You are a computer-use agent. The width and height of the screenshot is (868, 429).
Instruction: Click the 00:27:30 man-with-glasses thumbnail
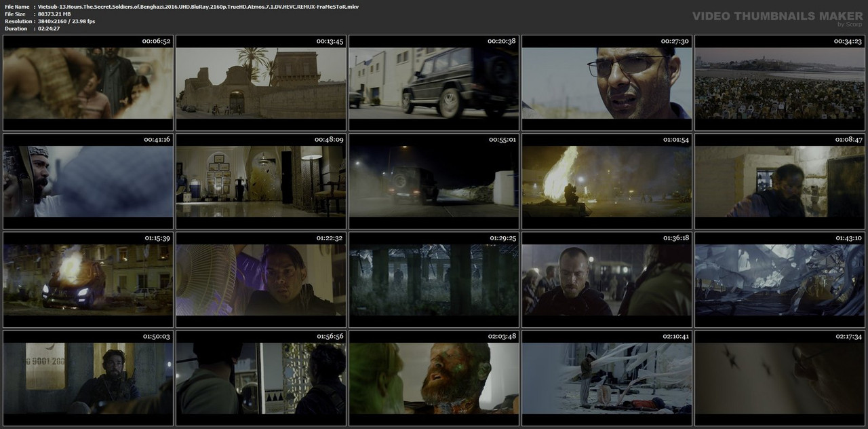click(607, 83)
